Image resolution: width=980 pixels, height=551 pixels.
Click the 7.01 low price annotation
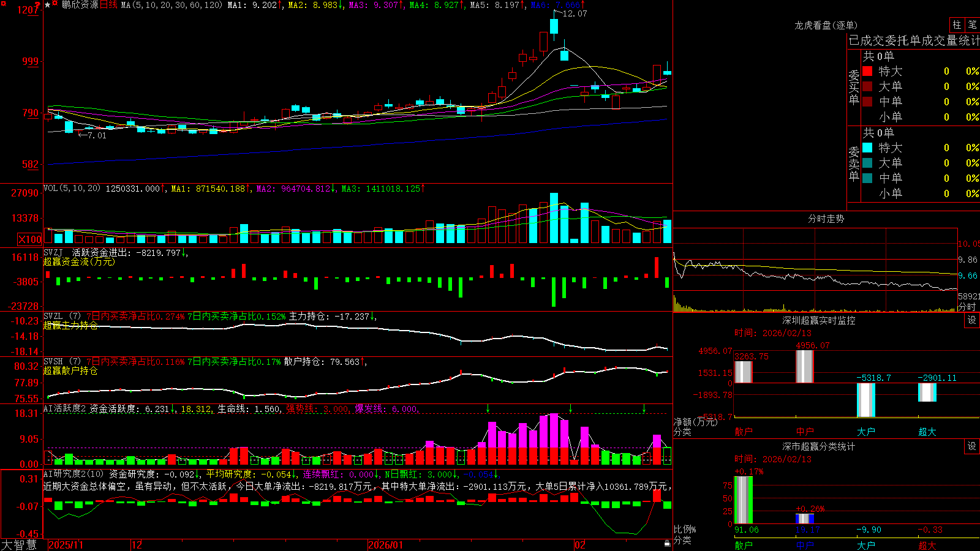point(97,135)
